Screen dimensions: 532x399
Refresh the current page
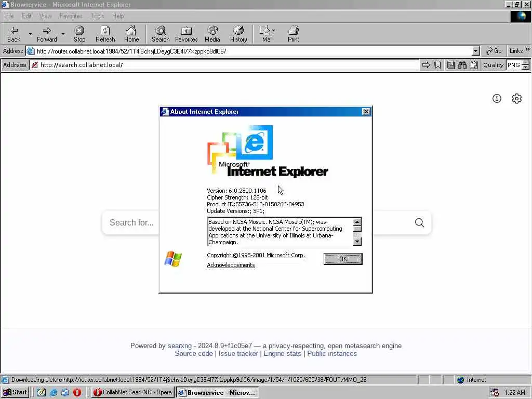pyautogui.click(x=105, y=34)
